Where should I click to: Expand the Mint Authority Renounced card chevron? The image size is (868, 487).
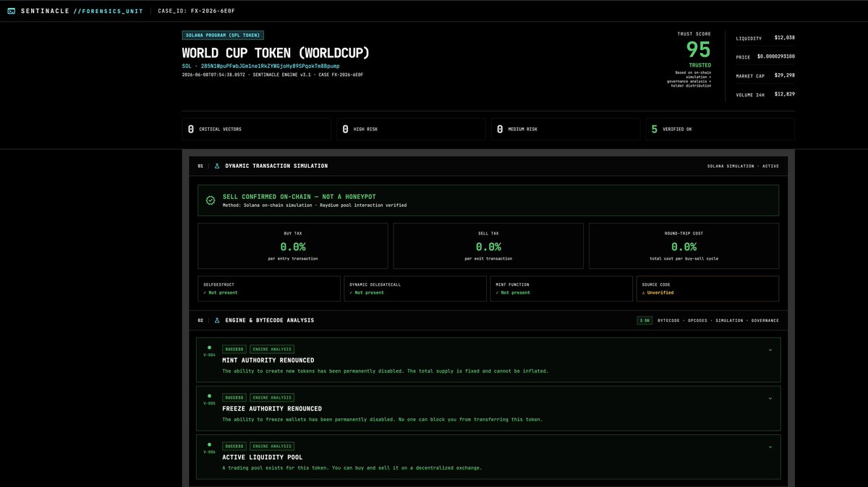pyautogui.click(x=770, y=350)
